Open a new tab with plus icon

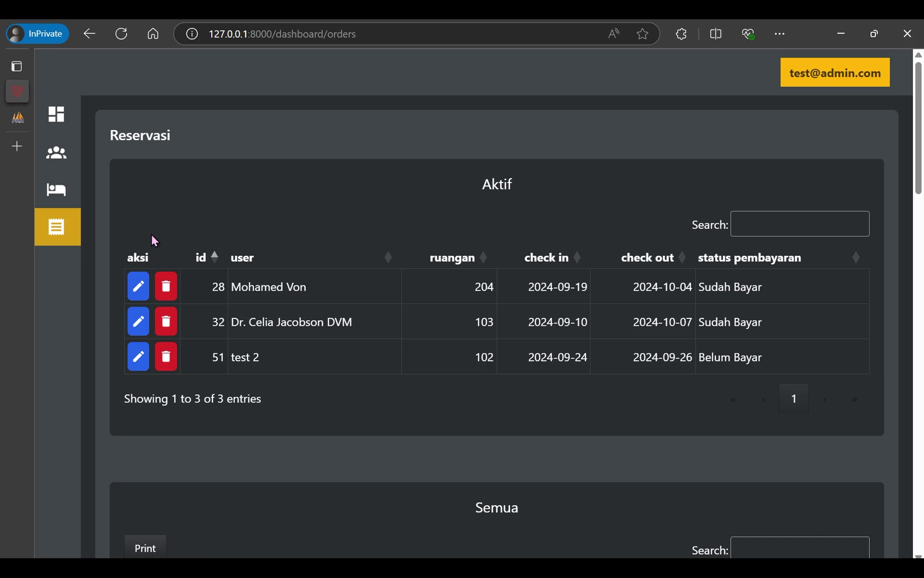[x=17, y=146]
